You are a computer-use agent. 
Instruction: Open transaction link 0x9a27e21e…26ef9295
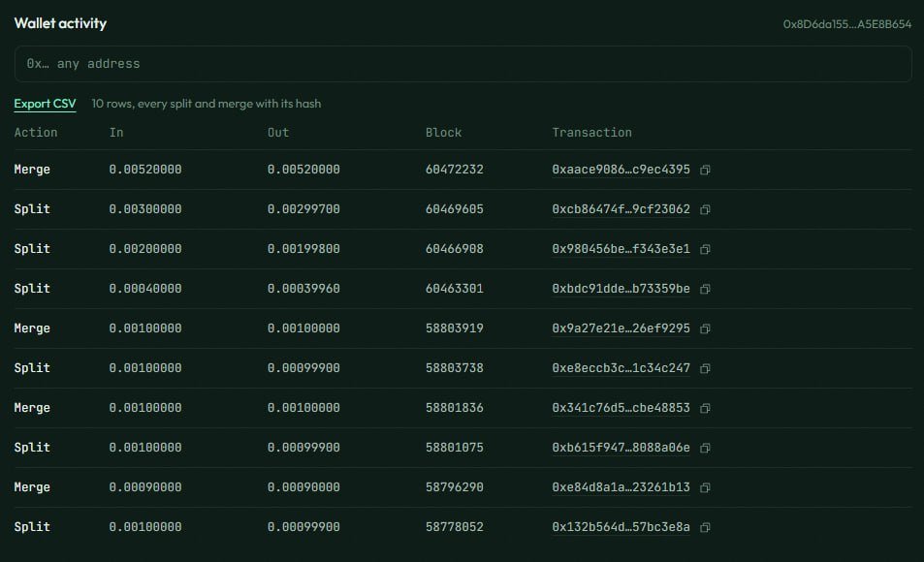pyautogui.click(x=621, y=328)
